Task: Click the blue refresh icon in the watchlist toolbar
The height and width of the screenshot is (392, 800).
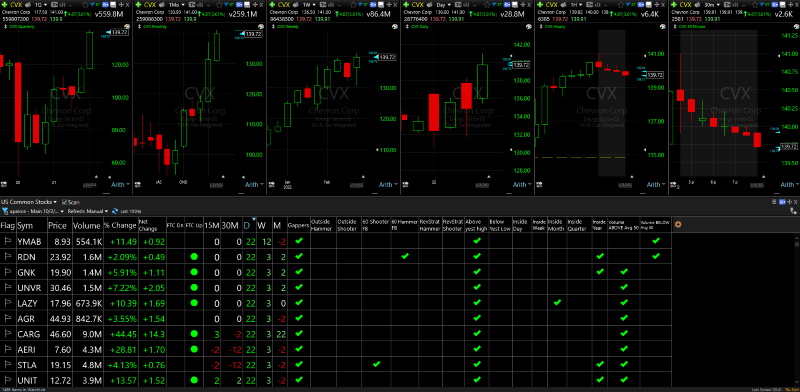Action: pyautogui.click(x=115, y=211)
